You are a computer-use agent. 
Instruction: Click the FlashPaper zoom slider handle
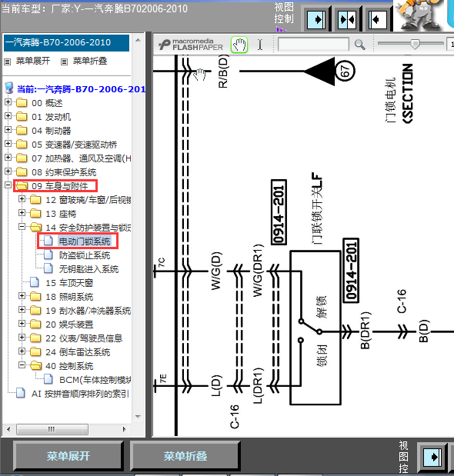[x=415, y=44]
